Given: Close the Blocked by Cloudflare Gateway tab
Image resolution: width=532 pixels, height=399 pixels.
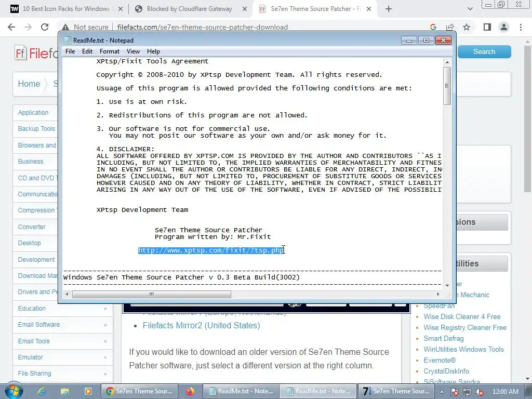Looking at the screenshot, I should 245,9.
